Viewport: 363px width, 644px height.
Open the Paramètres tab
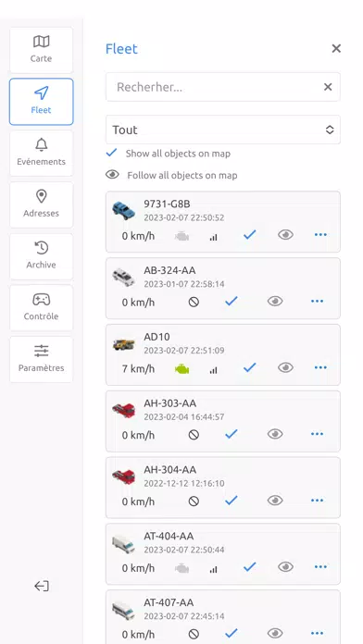(41, 359)
